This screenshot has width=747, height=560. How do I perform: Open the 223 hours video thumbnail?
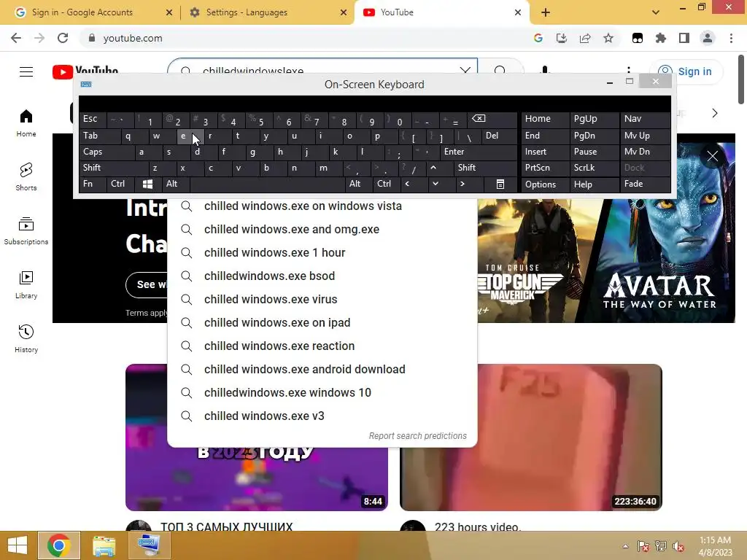coord(531,437)
